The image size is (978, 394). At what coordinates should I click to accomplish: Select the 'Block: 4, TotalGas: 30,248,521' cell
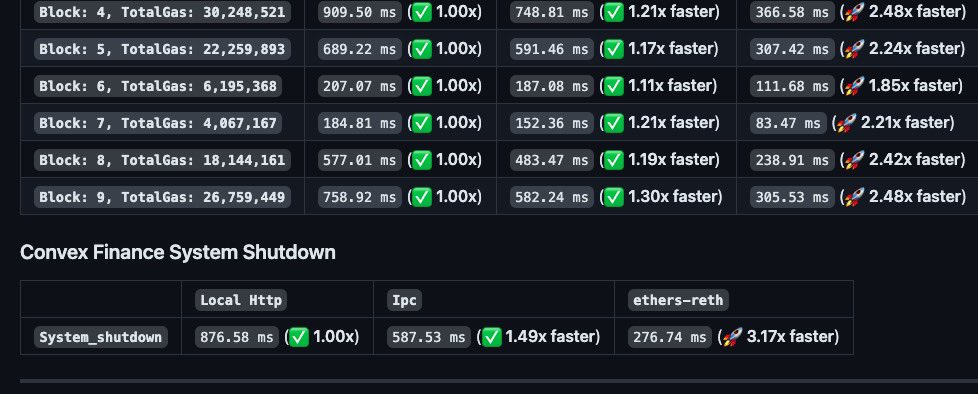click(x=162, y=12)
